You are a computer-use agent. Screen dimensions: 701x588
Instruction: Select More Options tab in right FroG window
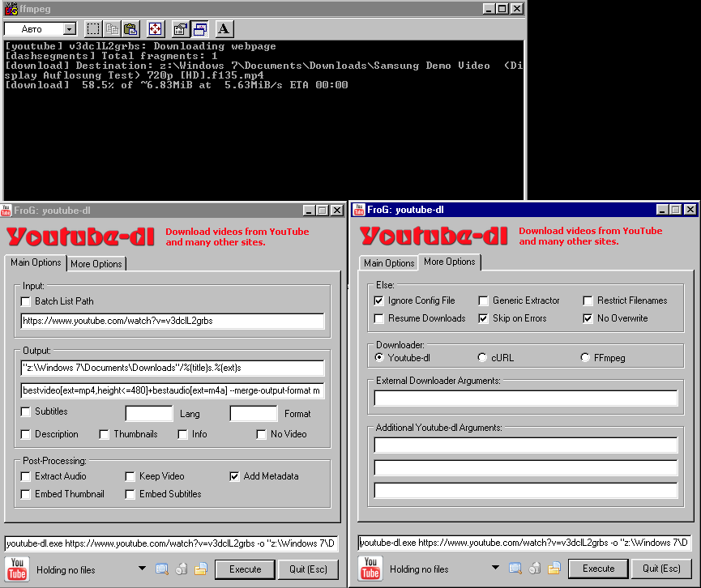449,262
